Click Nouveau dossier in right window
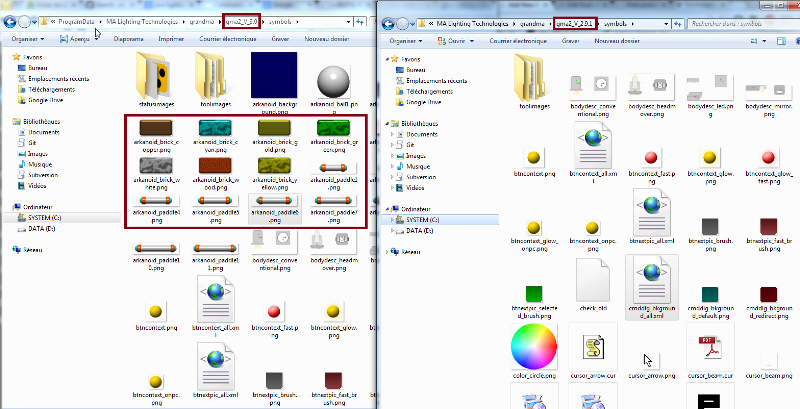The image size is (800, 409). (617, 40)
